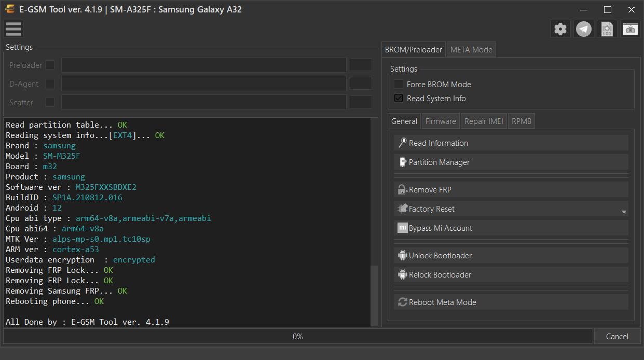Expand the Factory Reset dropdown arrow
The image size is (644, 360).
point(624,212)
